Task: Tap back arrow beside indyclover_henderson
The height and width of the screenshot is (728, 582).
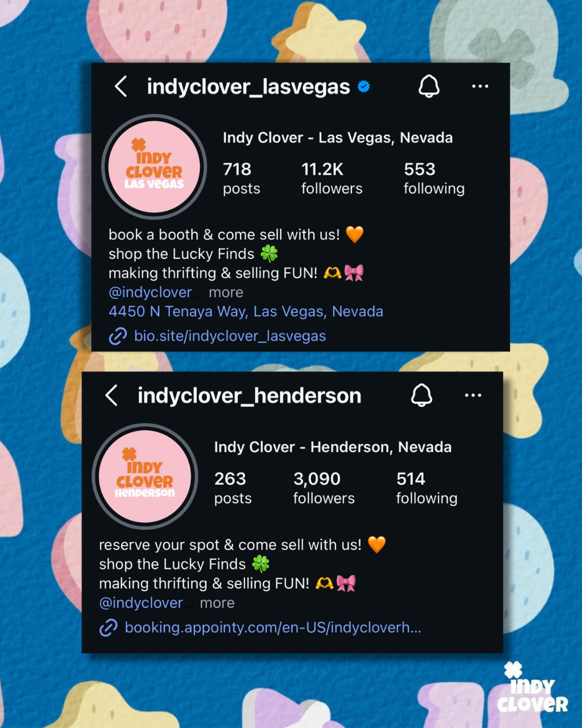Action: (x=112, y=395)
